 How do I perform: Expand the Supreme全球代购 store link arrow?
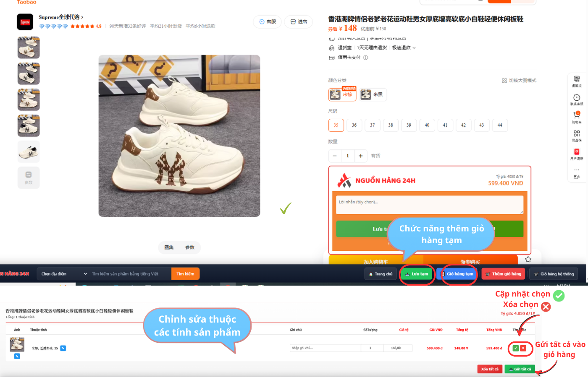pos(82,17)
